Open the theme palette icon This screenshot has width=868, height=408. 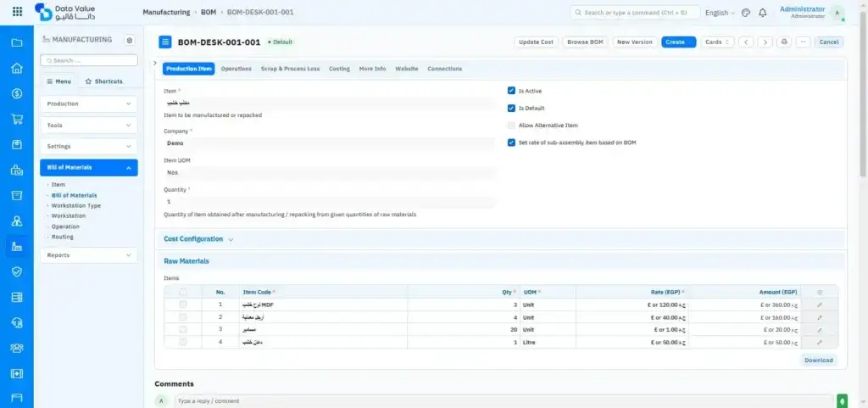(x=746, y=13)
